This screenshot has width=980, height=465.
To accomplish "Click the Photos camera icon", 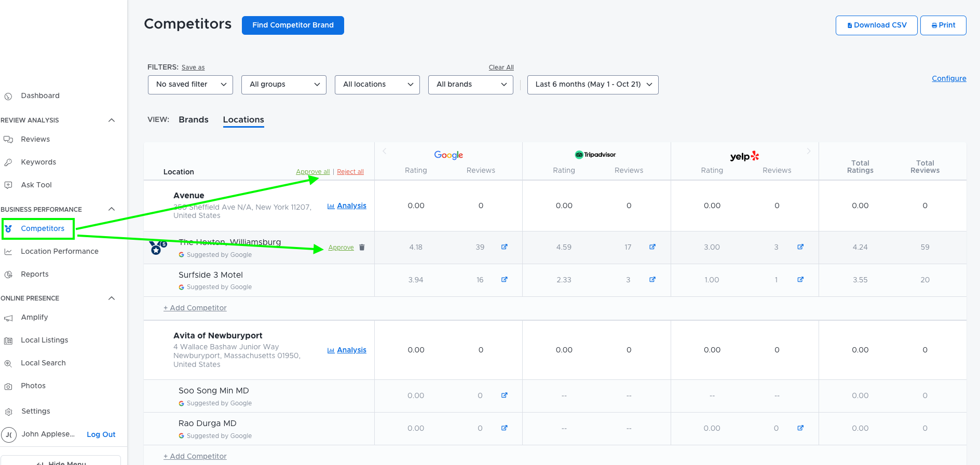I will [8, 386].
